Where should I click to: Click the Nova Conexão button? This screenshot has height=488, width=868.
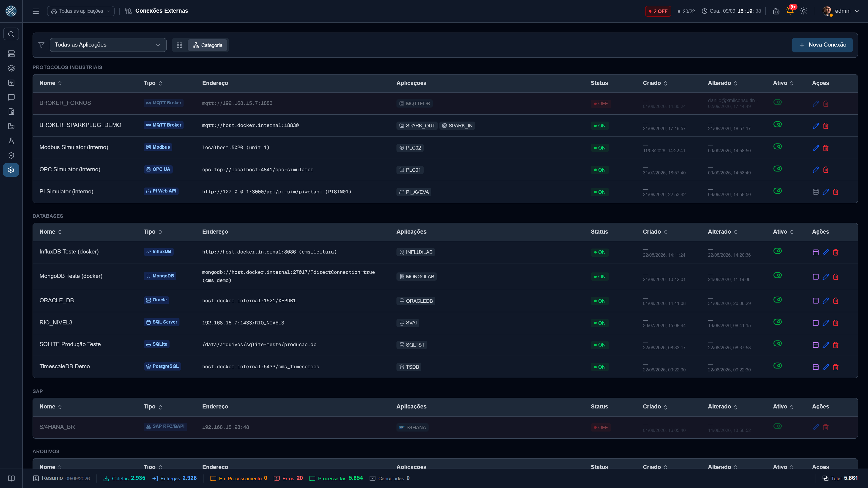[x=822, y=45]
